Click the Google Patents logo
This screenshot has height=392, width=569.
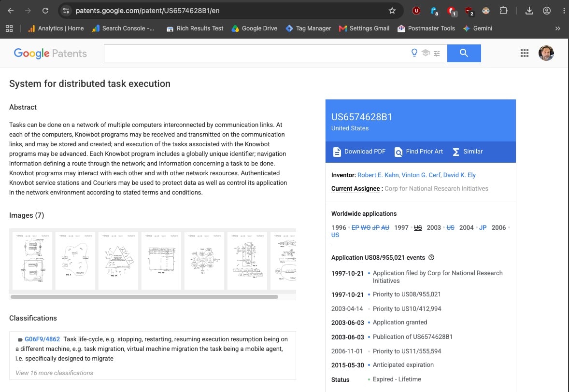coord(50,53)
